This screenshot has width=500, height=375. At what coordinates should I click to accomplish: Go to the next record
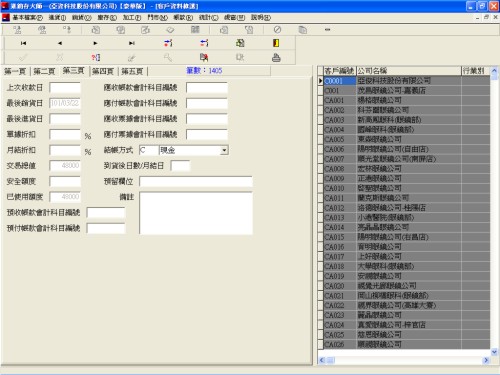pos(95,43)
